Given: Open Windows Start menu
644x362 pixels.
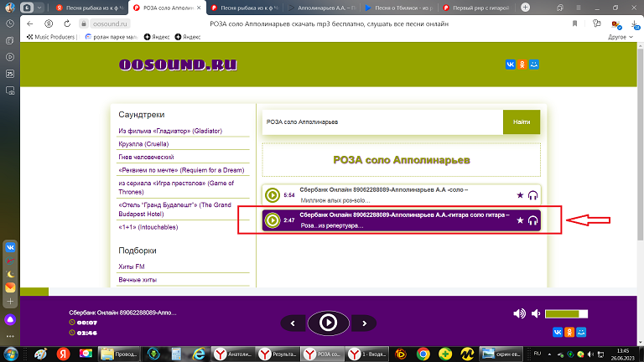Looking at the screenshot, I should click(11, 354).
